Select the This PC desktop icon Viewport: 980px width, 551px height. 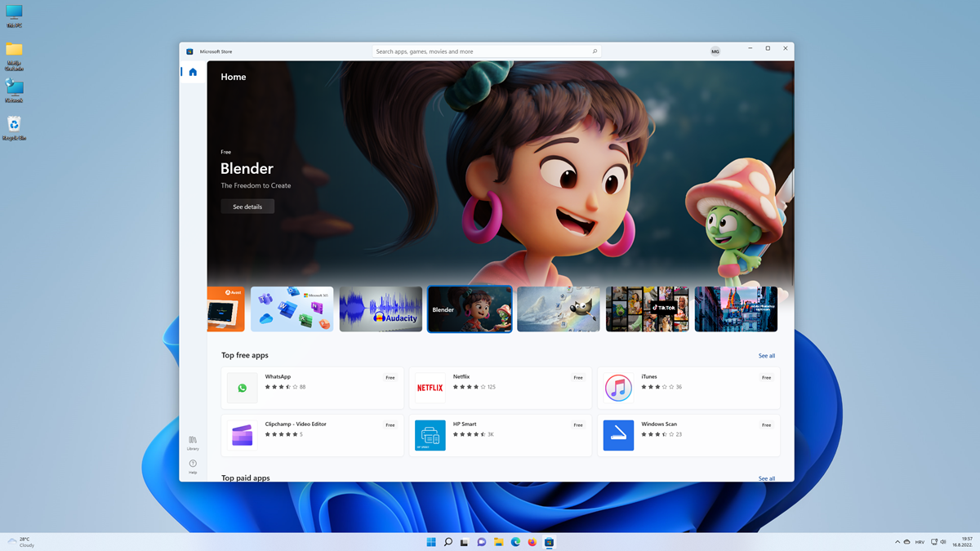point(14,16)
